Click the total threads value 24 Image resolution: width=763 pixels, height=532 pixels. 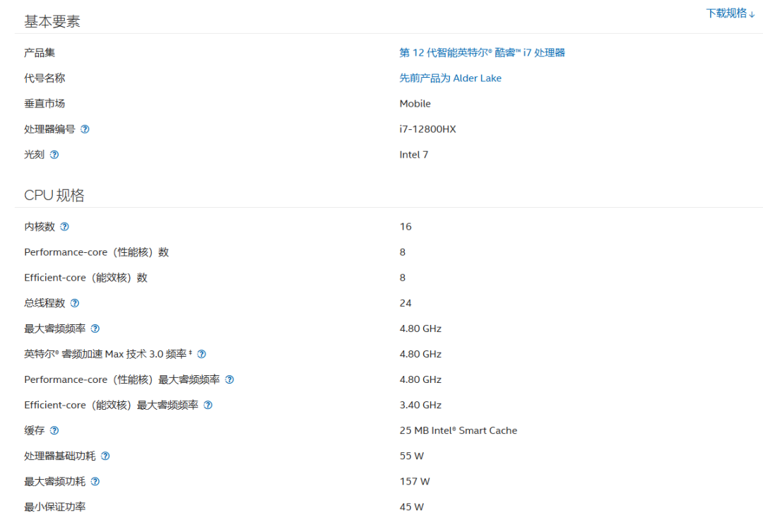click(406, 303)
